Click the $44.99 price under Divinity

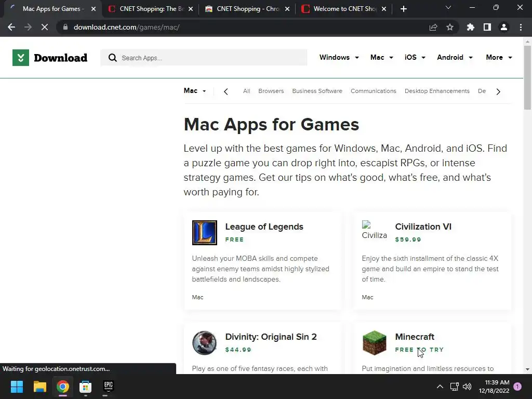point(238,350)
